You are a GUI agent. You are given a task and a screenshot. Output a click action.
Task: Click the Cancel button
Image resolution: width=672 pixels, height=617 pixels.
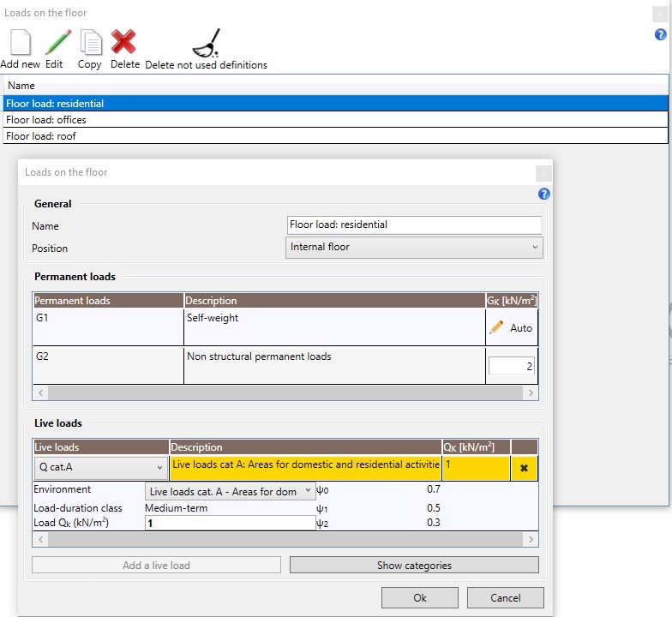(x=506, y=598)
